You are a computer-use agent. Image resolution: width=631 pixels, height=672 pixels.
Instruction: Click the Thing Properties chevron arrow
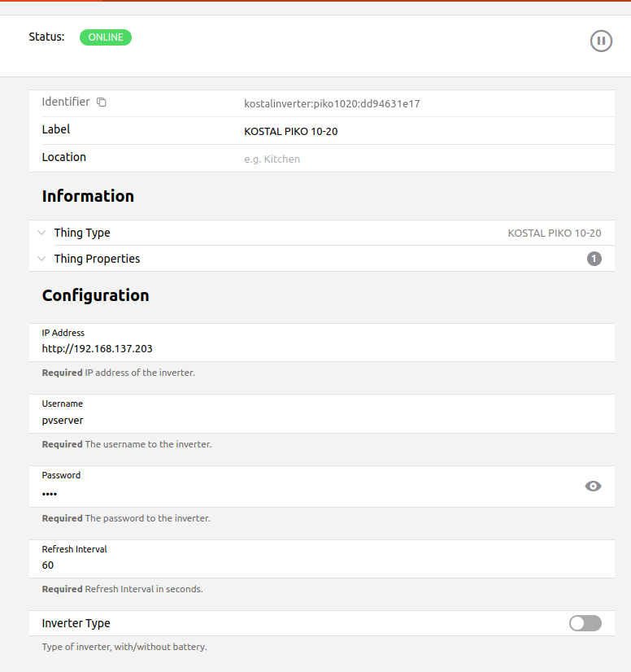pos(41,259)
